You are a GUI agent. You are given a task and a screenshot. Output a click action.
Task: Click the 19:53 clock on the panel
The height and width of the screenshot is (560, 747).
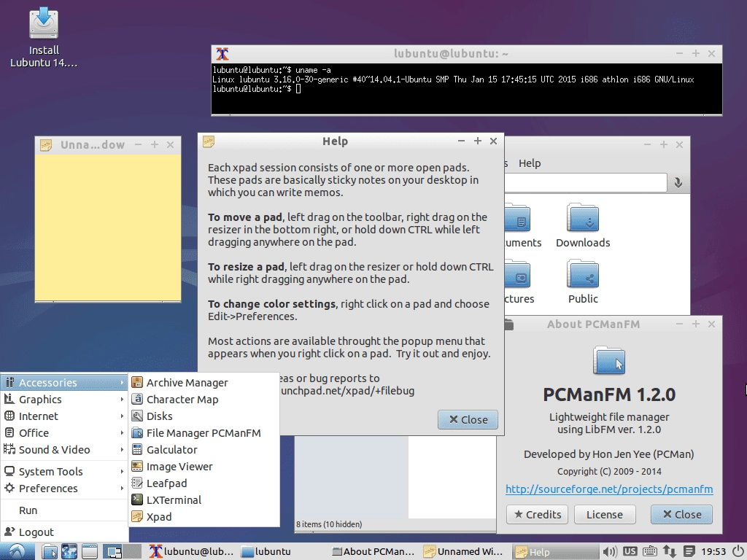pos(713,552)
